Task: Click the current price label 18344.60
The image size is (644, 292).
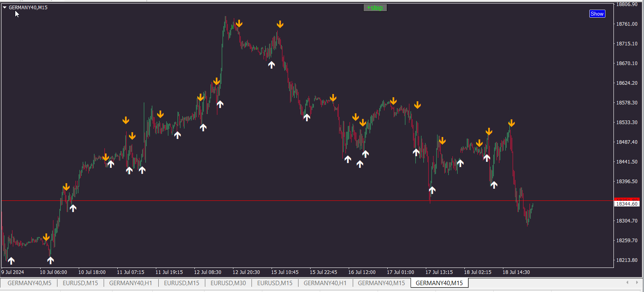Action: tap(627, 204)
